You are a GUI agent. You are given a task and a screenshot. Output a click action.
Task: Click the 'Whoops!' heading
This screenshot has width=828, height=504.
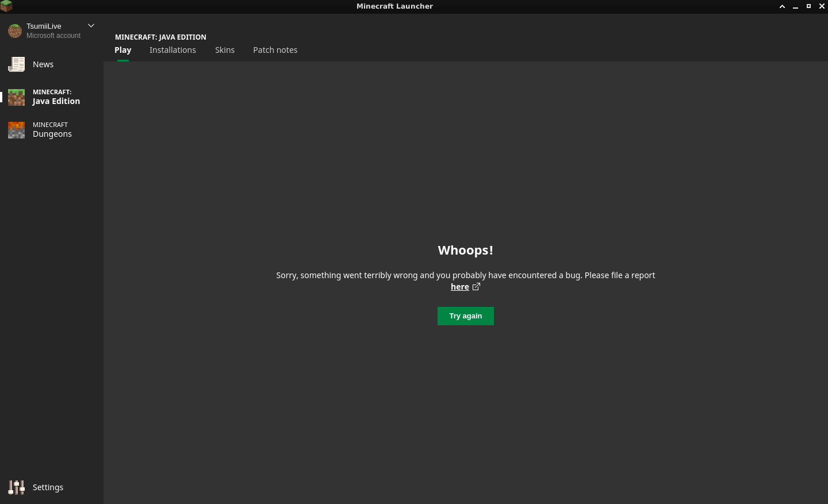[466, 251]
